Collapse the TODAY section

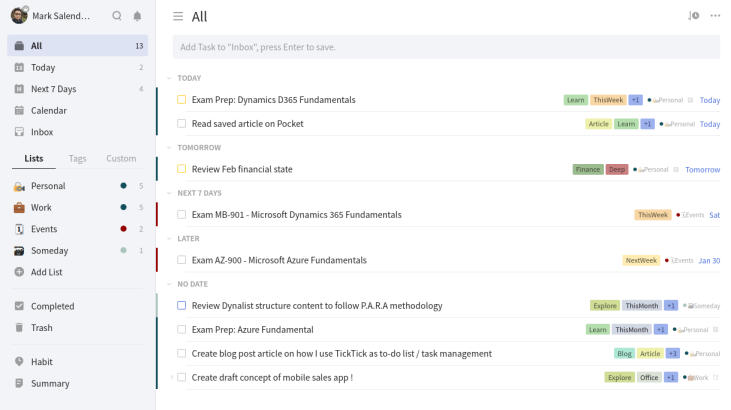click(169, 78)
